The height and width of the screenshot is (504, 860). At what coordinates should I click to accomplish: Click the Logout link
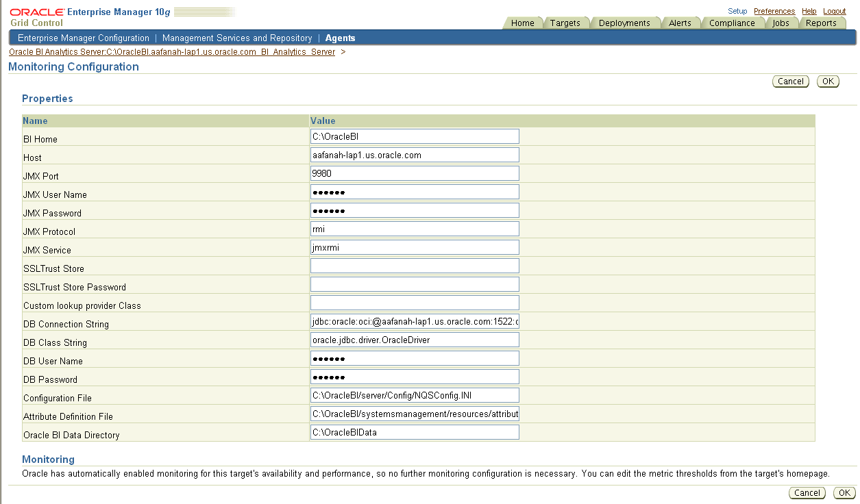pyautogui.click(x=835, y=11)
